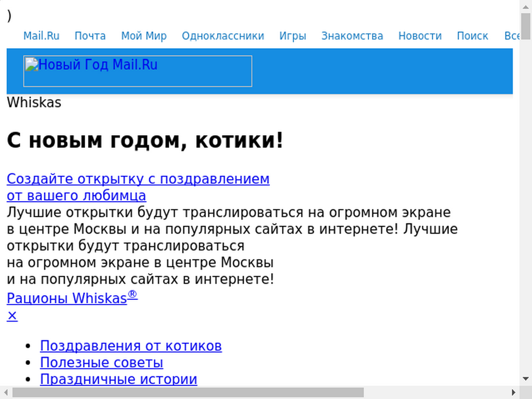Viewport: 532px width, 399px height.
Task: Open the Почта navigation link
Action: pos(90,36)
